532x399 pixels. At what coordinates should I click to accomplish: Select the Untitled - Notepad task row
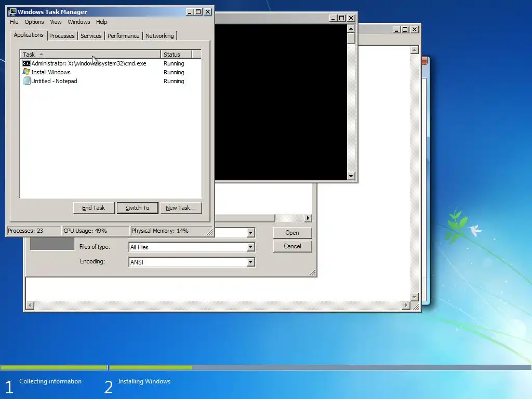point(111,81)
